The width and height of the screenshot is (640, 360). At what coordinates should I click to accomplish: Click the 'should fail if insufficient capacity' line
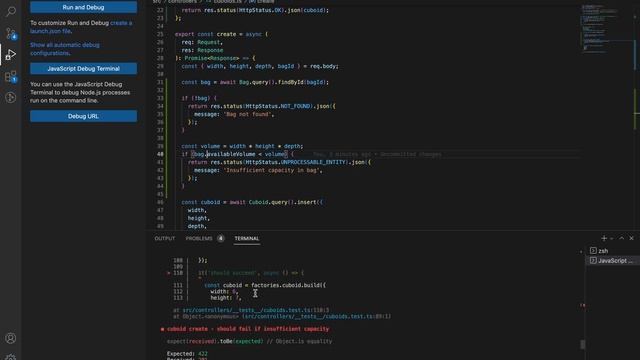(x=248, y=329)
